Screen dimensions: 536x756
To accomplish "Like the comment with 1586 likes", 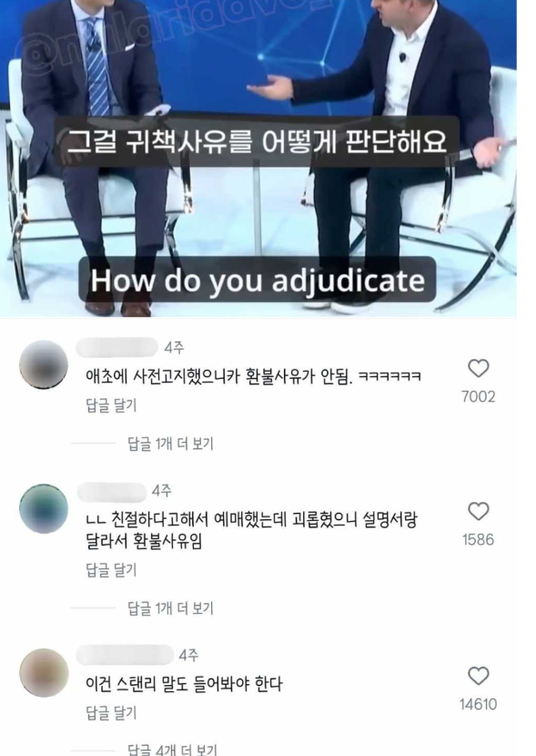I will 478,511.
